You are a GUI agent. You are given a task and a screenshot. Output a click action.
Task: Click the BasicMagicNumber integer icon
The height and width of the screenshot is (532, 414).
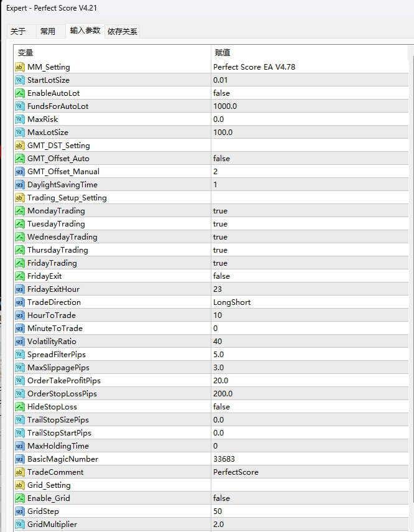20,459
